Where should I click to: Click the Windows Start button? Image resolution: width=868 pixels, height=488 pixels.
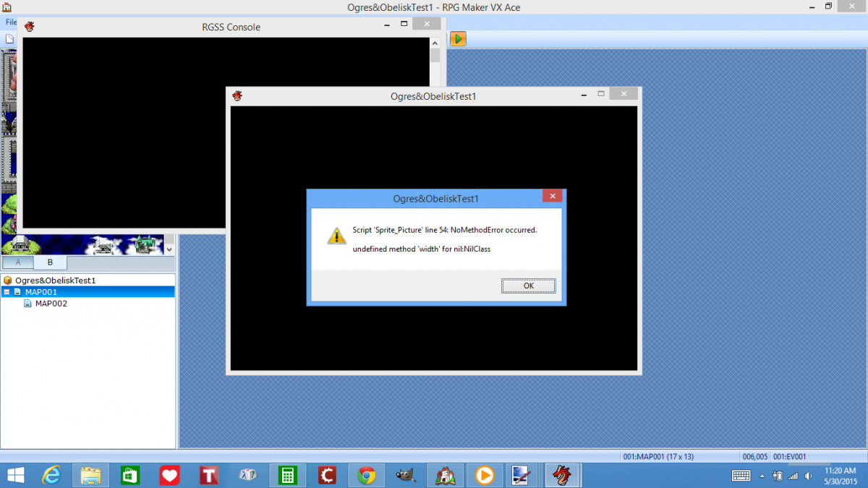coord(15,475)
